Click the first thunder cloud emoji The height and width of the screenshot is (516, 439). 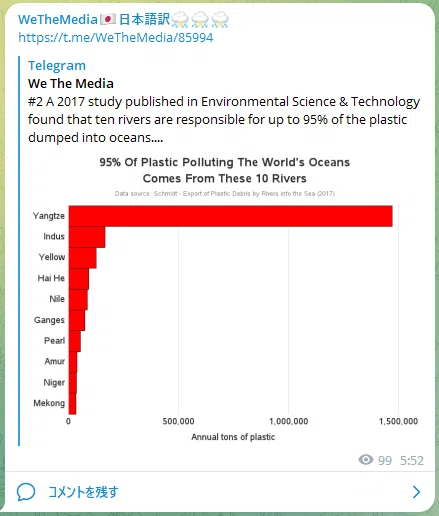click(x=180, y=19)
